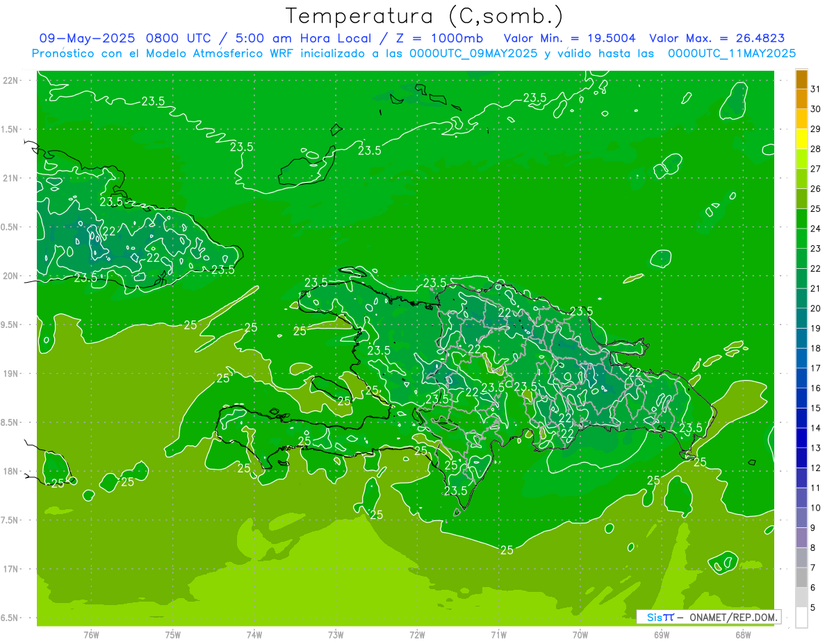834x644 pixels.
Task: Click the 72W longitude axis label
Action: click(417, 635)
